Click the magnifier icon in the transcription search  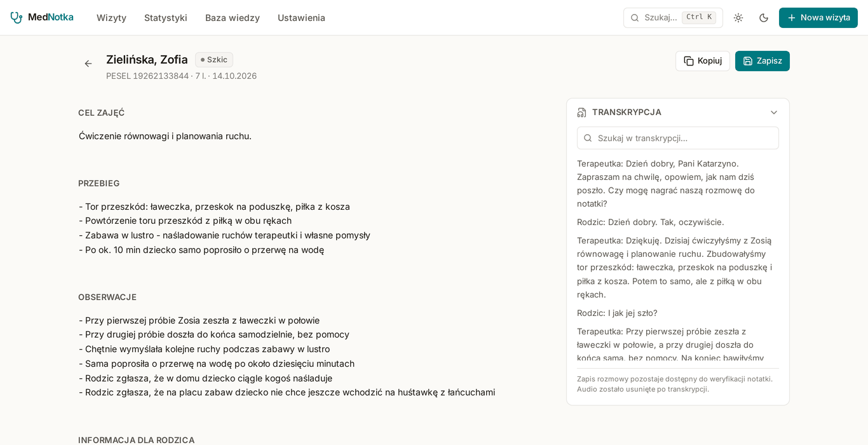click(588, 138)
